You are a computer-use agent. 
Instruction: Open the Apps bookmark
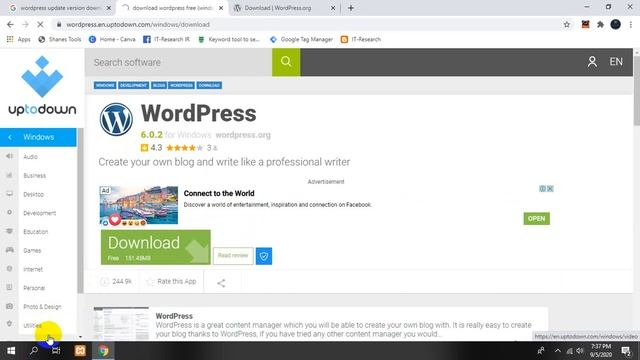(19, 39)
